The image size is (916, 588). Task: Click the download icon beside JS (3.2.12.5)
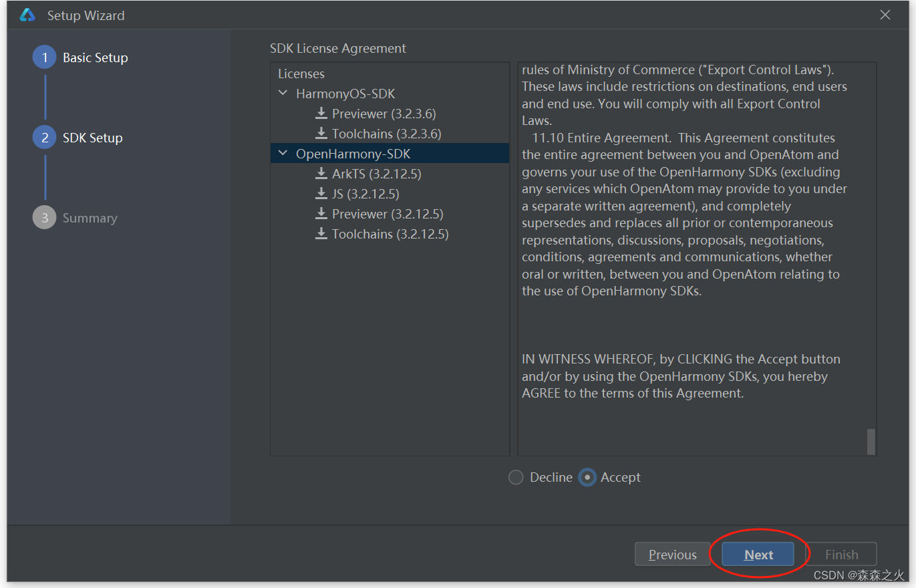(x=321, y=194)
